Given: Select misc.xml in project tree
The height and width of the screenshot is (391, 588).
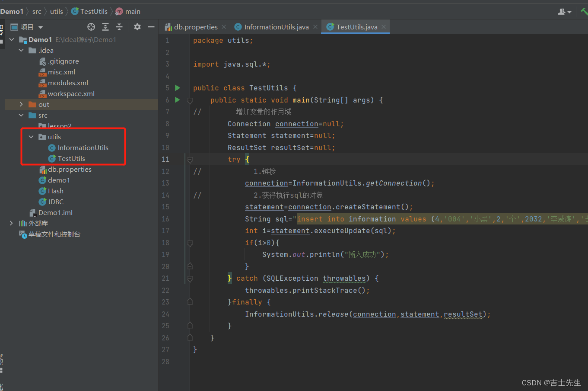Looking at the screenshot, I should [57, 72].
